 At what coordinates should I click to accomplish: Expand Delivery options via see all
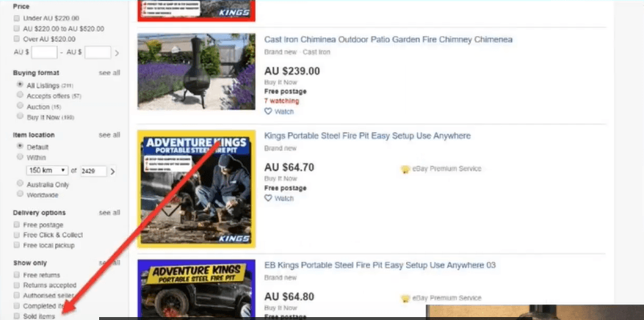(109, 213)
